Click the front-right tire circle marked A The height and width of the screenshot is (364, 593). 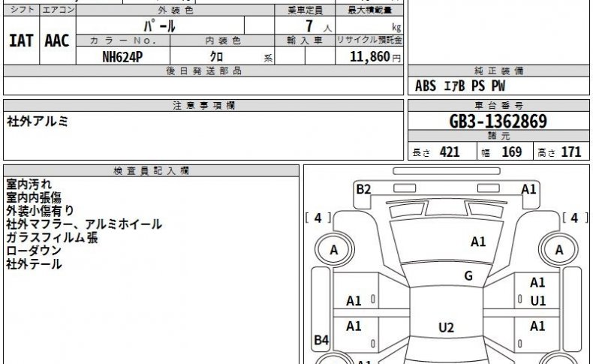tap(558, 249)
